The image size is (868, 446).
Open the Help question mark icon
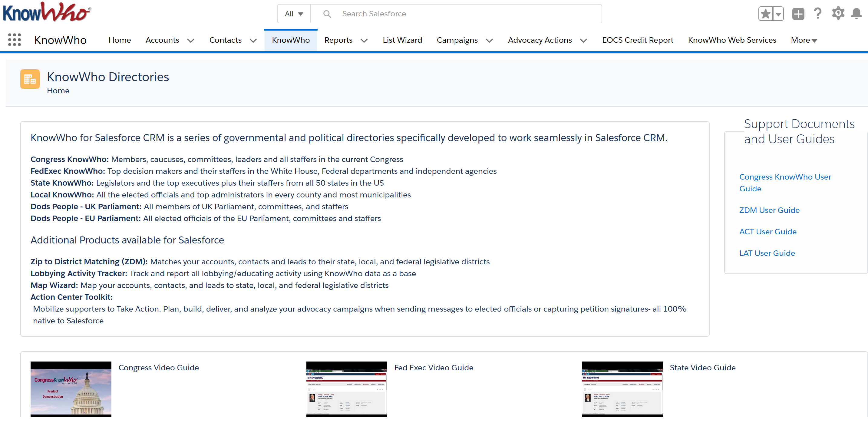817,14
